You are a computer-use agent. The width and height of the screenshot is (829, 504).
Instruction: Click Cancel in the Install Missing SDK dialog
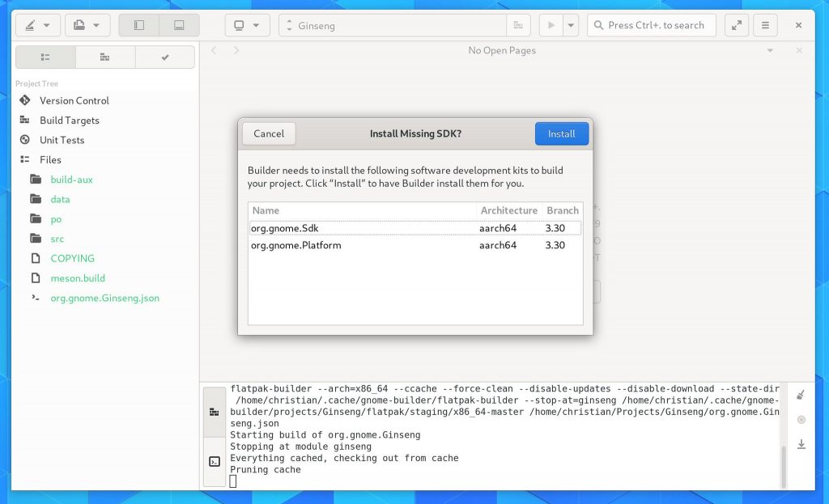point(269,133)
